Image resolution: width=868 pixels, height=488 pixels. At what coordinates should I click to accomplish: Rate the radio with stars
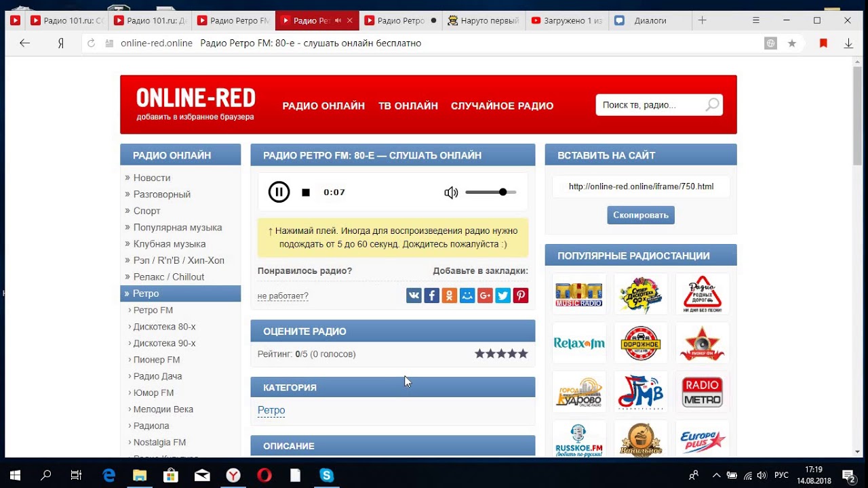click(501, 354)
